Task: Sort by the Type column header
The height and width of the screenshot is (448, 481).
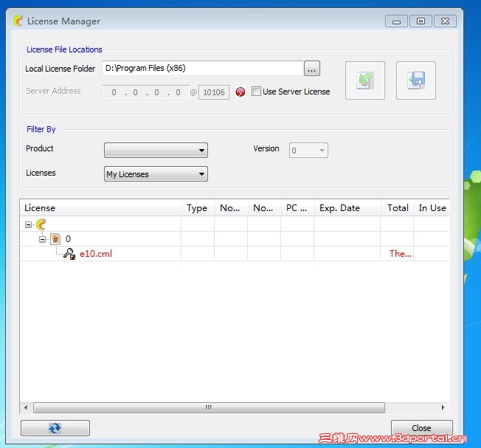Action: coord(198,207)
